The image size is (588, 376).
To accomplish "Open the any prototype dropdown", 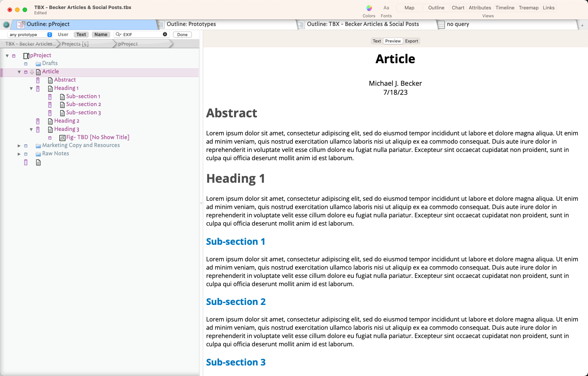I will coord(30,34).
